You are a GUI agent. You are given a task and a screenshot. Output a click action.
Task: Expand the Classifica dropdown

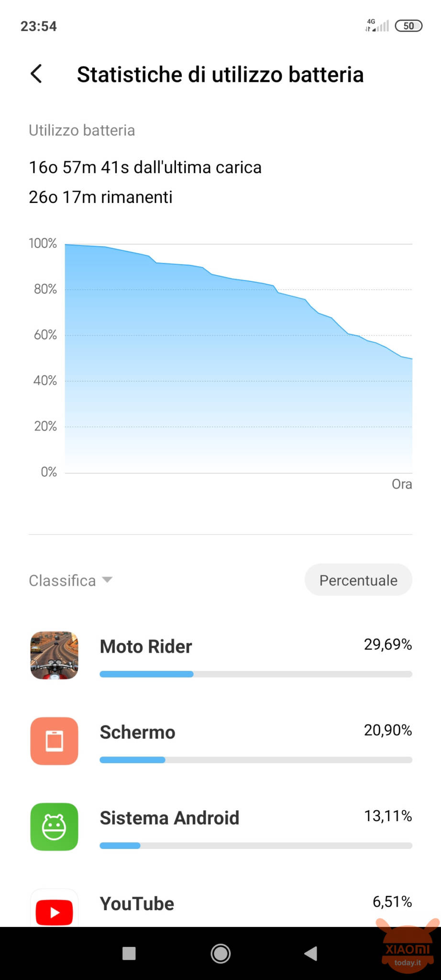tap(71, 580)
